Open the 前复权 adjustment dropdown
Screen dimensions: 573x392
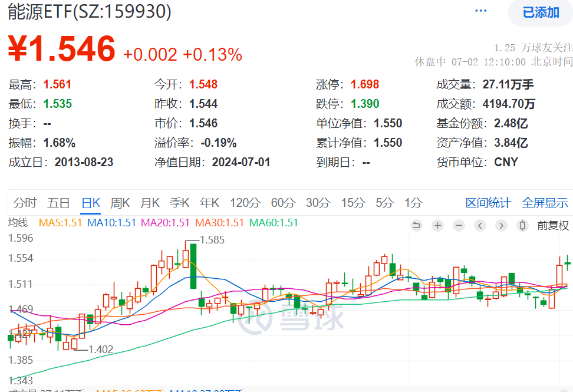(553, 226)
